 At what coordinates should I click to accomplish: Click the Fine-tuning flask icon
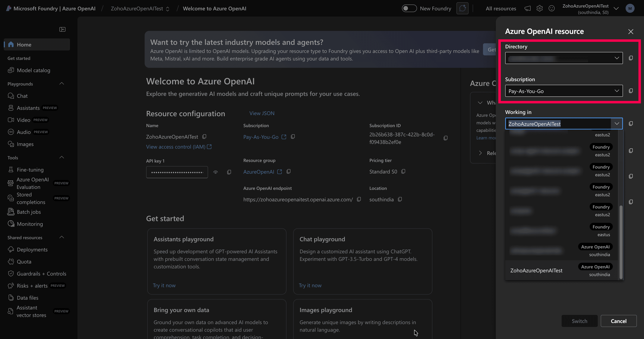(11, 169)
